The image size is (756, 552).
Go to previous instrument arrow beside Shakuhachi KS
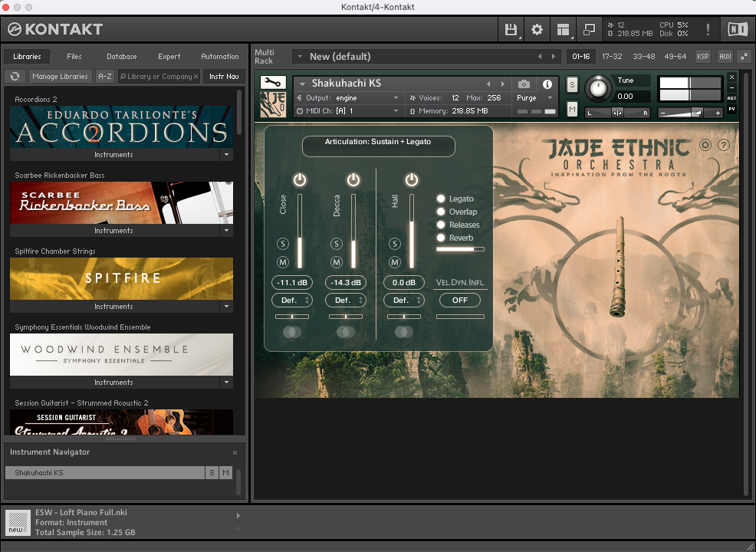pyautogui.click(x=488, y=84)
